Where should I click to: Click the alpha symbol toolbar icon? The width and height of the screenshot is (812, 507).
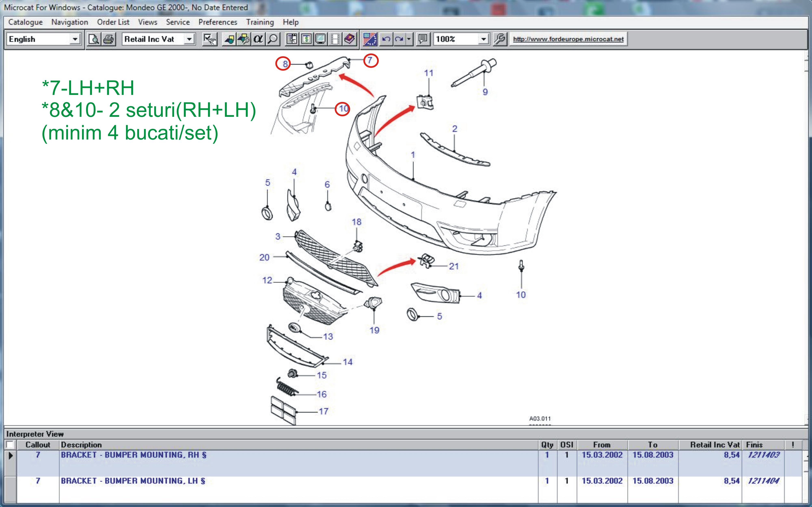point(258,39)
